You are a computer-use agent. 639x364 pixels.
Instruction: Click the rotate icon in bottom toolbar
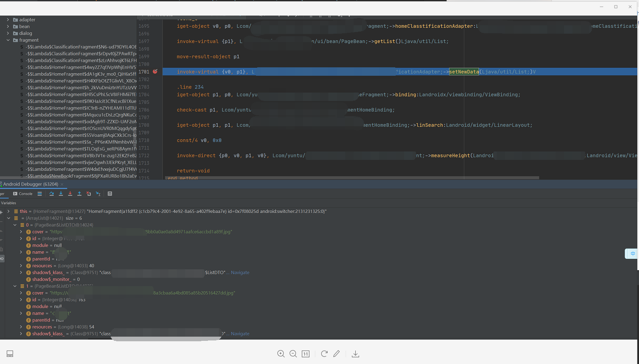pos(324,354)
